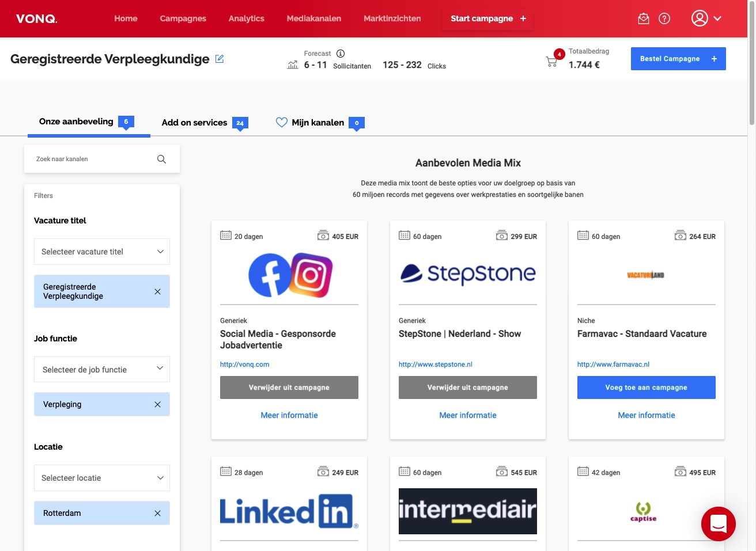Open the chat support bubble
The image size is (756, 551).
(x=718, y=524)
